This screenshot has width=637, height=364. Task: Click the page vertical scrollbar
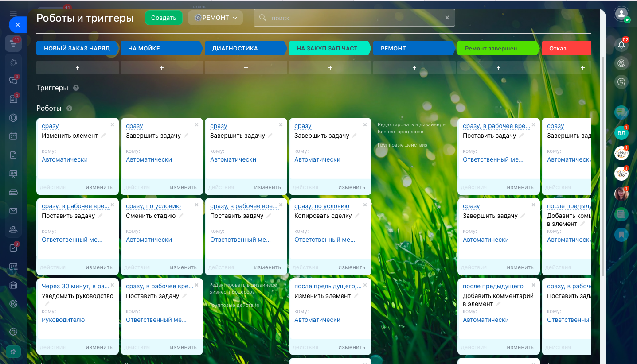[x=602, y=166]
